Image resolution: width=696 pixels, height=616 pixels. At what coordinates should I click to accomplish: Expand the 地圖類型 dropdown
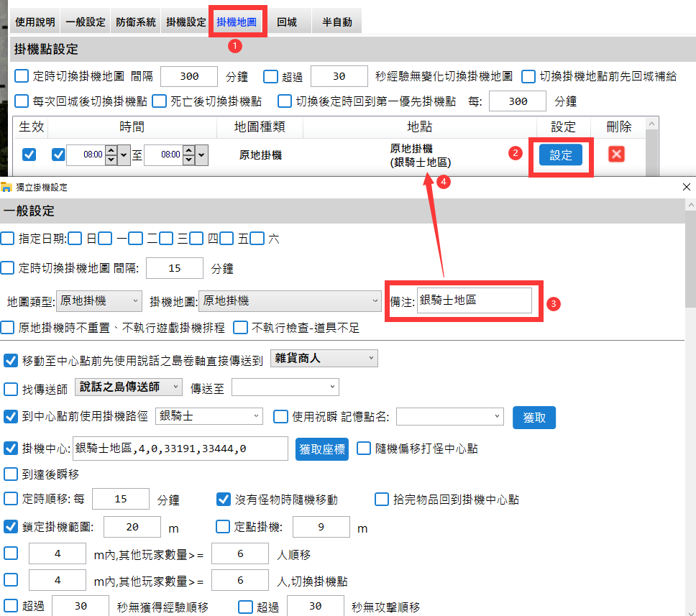[99, 300]
